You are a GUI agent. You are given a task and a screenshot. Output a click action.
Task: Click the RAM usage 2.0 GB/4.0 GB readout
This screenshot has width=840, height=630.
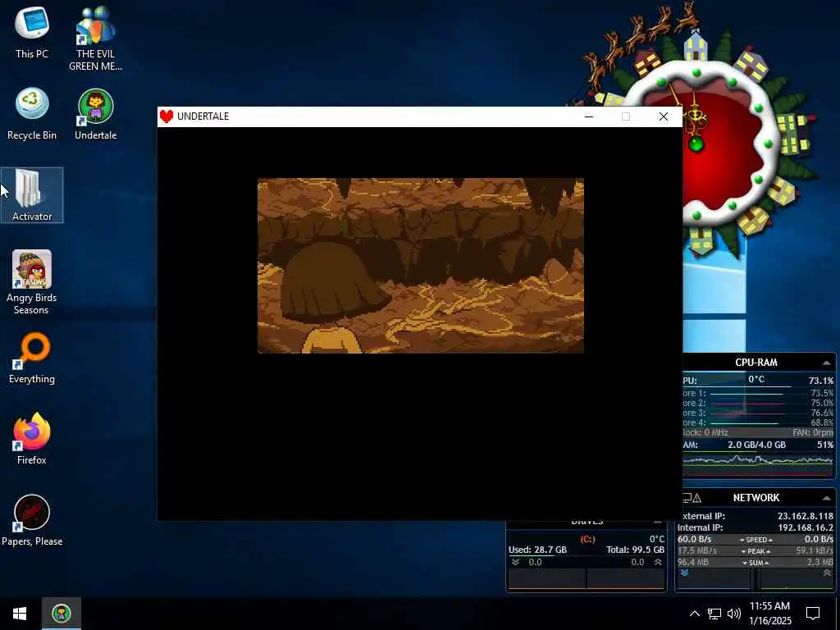756,445
